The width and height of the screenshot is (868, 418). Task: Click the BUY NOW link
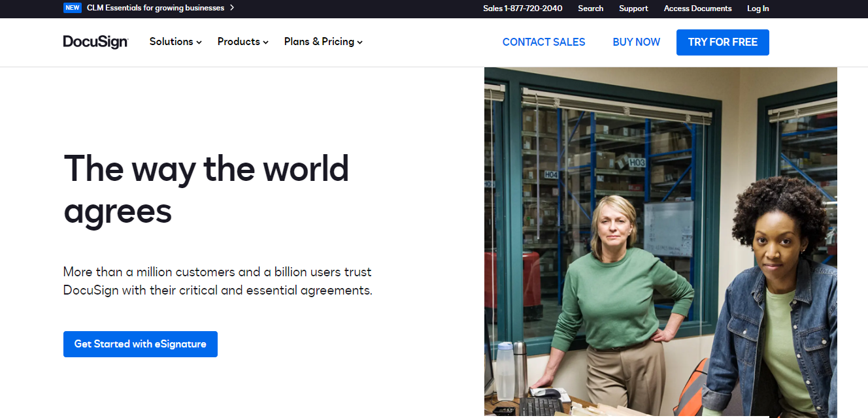click(637, 42)
